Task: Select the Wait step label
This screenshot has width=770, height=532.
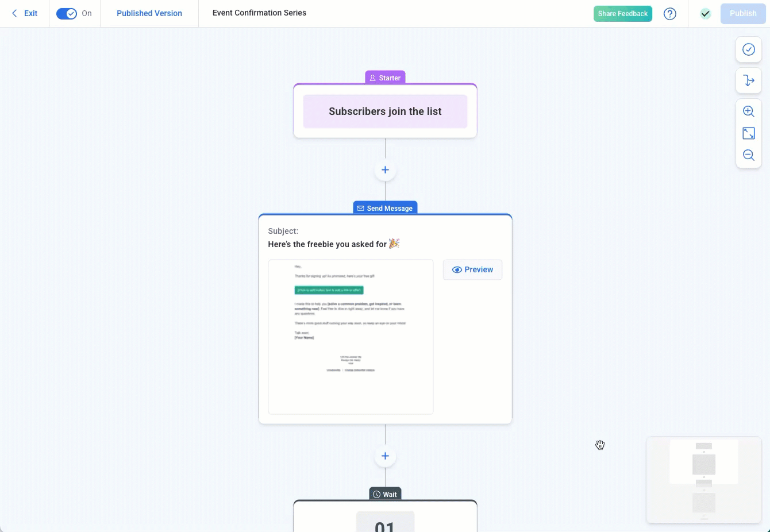Action: 385,494
